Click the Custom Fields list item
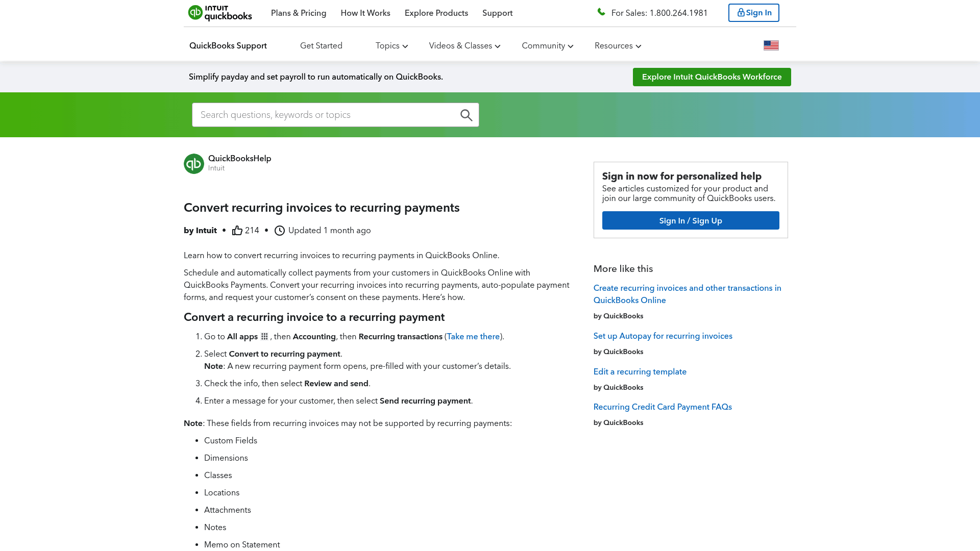The image size is (980, 551). point(231,441)
